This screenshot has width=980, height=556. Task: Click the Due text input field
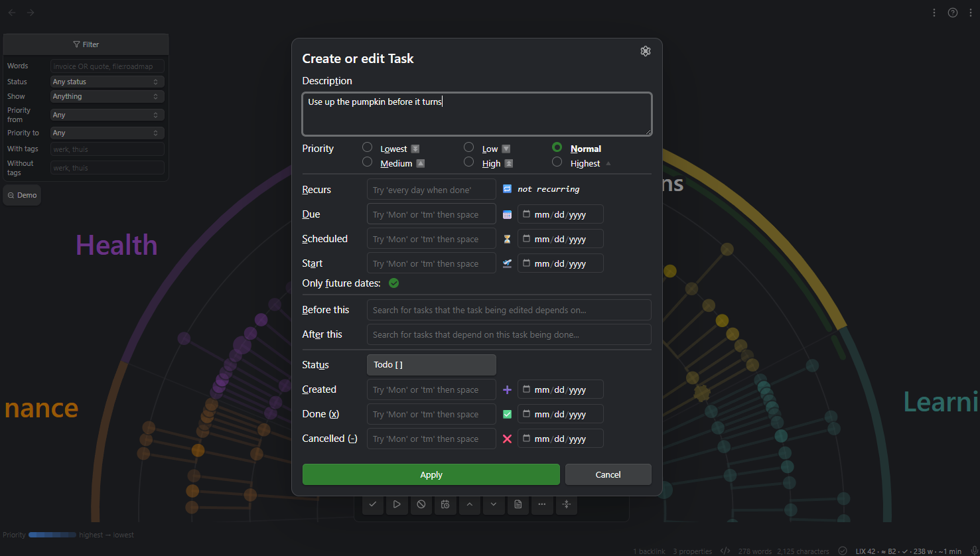(x=431, y=215)
